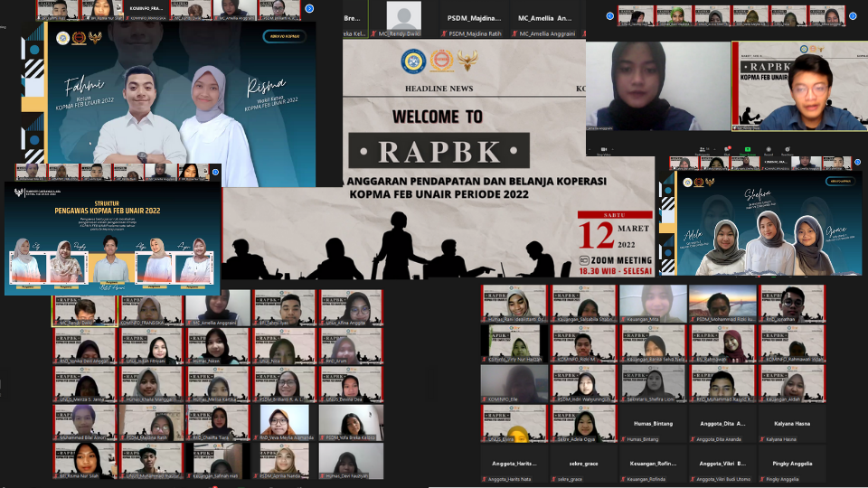868x488 pixels.
Task: Click Rendy's highlighted speaker video
Action: click(x=800, y=86)
